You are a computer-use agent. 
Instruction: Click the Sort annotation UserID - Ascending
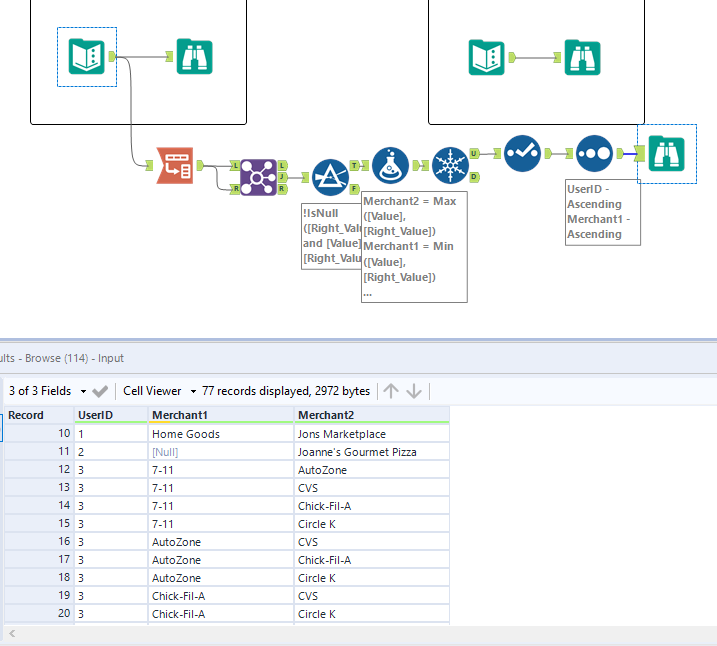(x=603, y=212)
